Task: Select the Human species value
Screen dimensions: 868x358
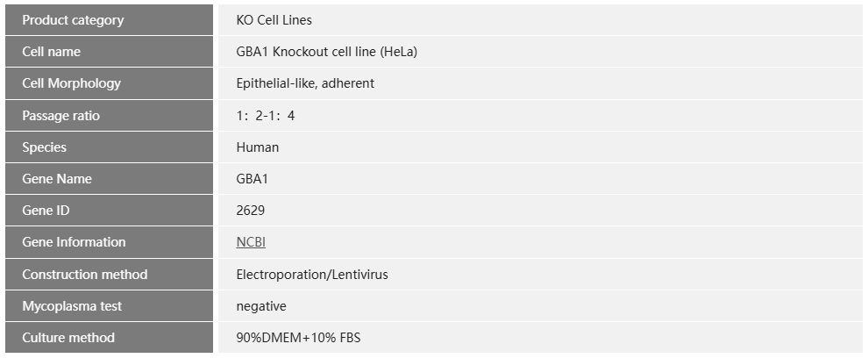Action: pyautogui.click(x=258, y=147)
